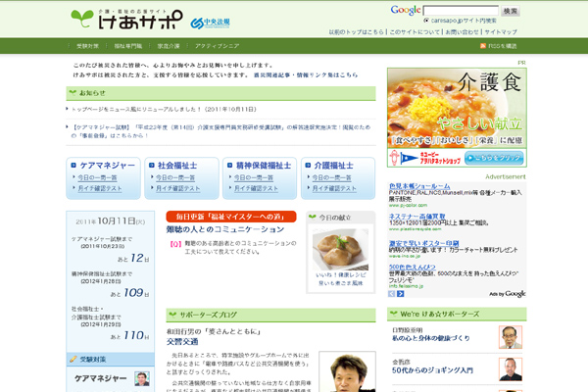Click the 私の心と身体の健康づくり supporter portrait
The image size is (588, 392).
click(x=511, y=336)
